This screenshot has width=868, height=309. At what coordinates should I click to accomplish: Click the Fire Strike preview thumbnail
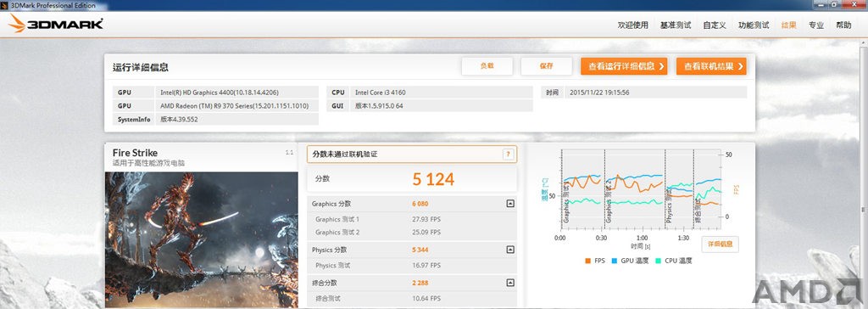pos(202,239)
